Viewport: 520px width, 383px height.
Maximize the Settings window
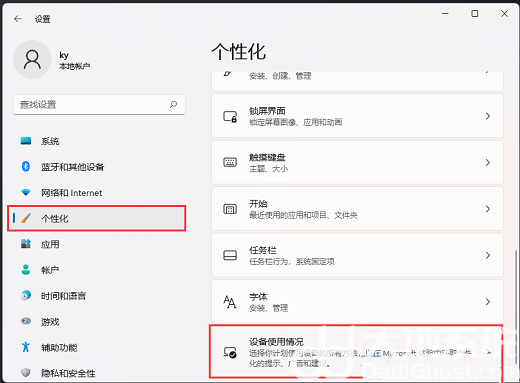[475, 14]
